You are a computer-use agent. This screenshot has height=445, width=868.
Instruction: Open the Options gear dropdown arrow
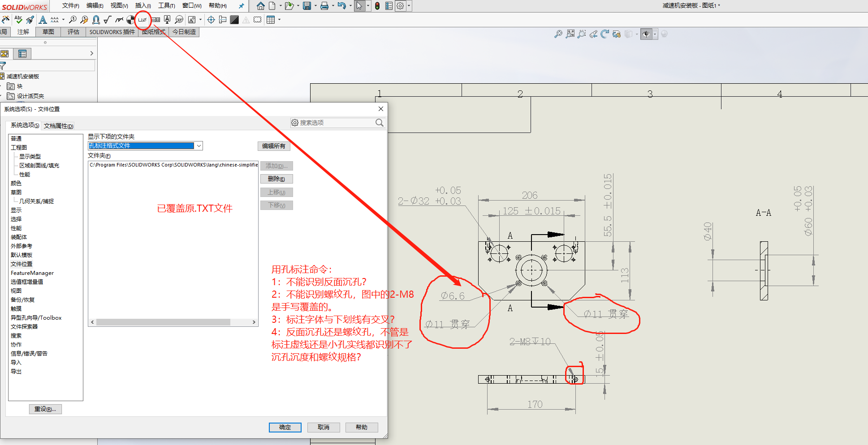(409, 6)
